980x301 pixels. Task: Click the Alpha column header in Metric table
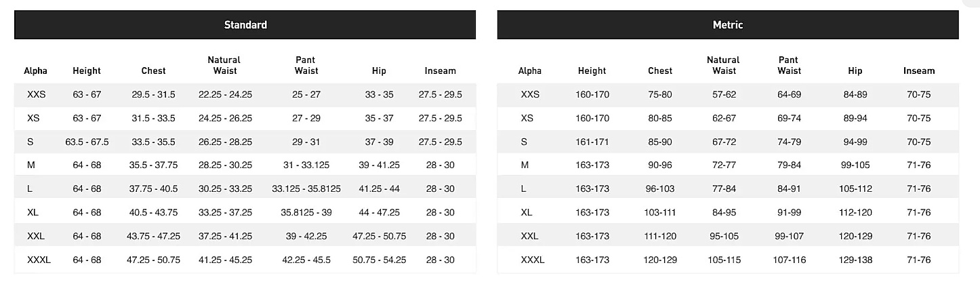coord(530,71)
